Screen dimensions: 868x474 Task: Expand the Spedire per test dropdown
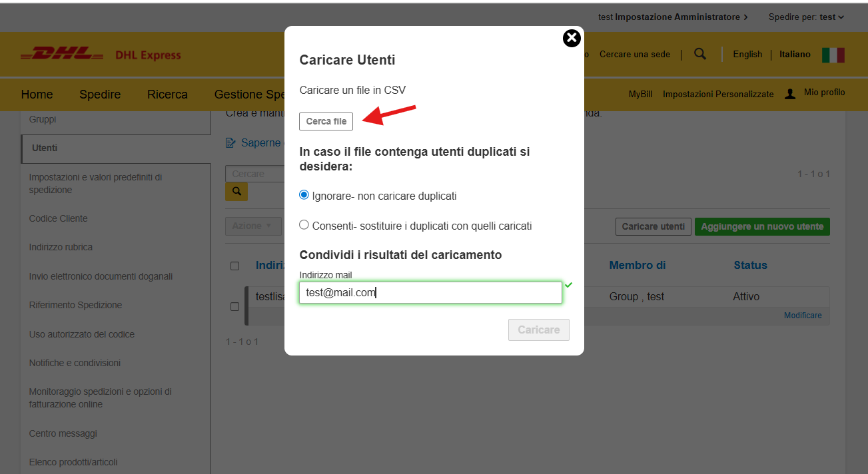(x=806, y=17)
